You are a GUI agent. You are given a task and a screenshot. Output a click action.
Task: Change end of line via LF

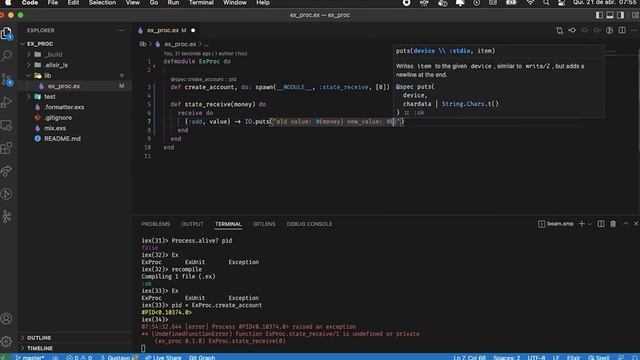coord(556,357)
